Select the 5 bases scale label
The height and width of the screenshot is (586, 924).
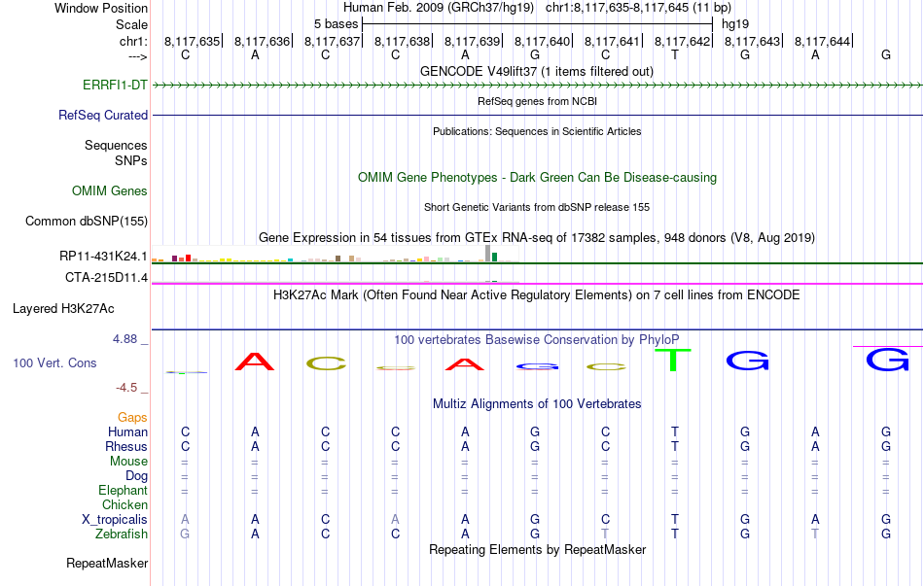point(336,24)
